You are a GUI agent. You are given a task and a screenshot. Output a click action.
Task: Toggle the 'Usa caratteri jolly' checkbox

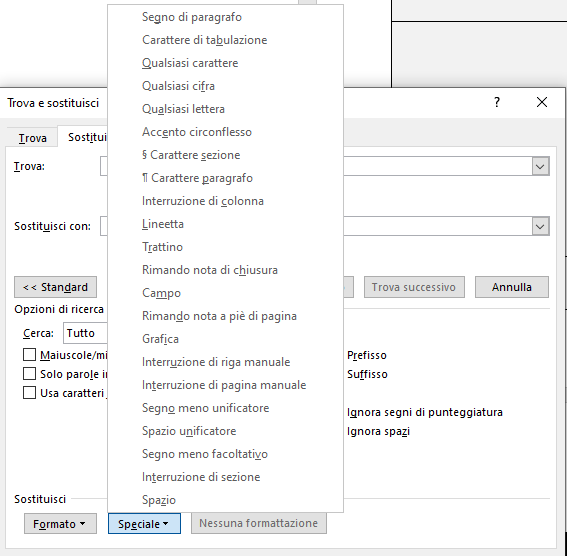(x=29, y=393)
